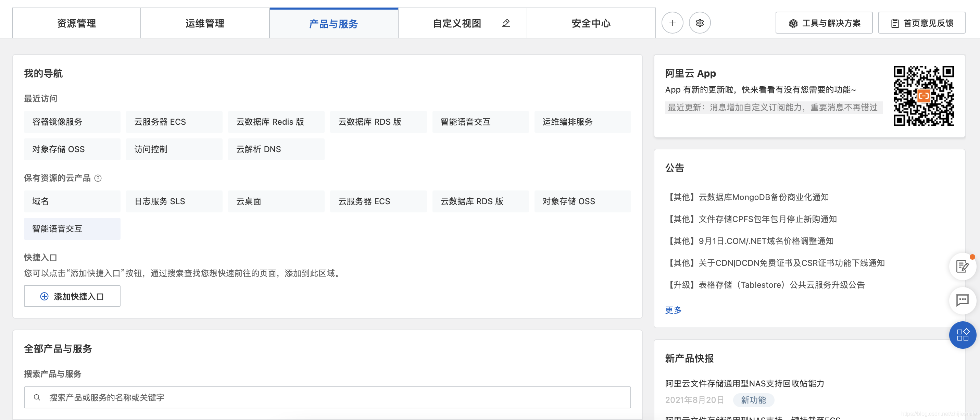
Task: Select the 产品与服务 tab
Action: click(334, 23)
